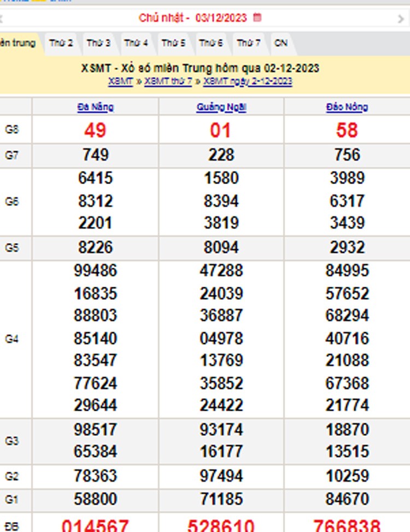The width and height of the screenshot is (410, 532).
Task: Select the Miền trung tab
Action: [17, 43]
